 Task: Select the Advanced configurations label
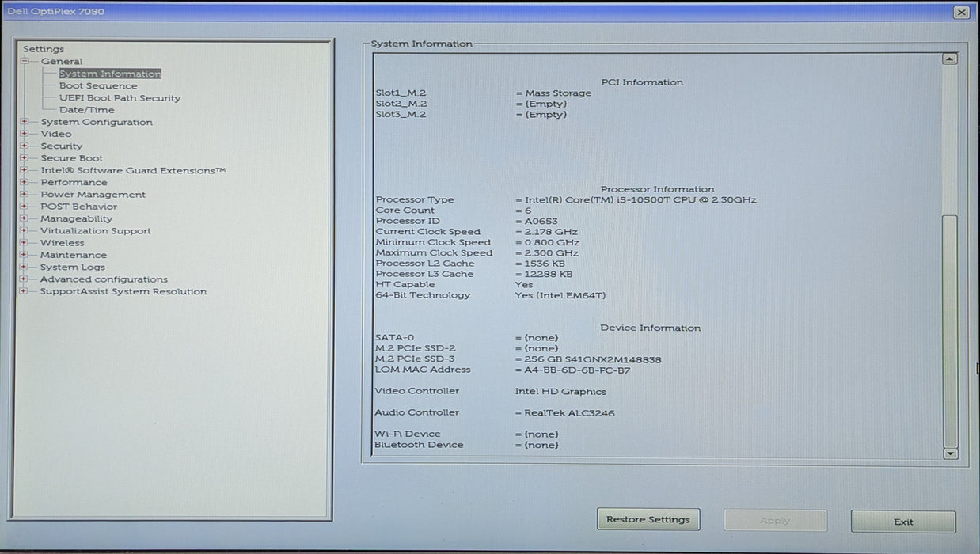pos(104,279)
